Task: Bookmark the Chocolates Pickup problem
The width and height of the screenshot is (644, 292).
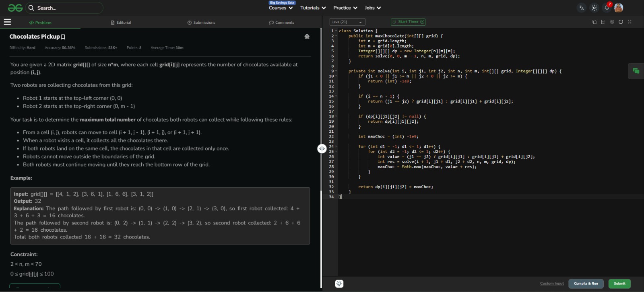Action: (x=63, y=37)
